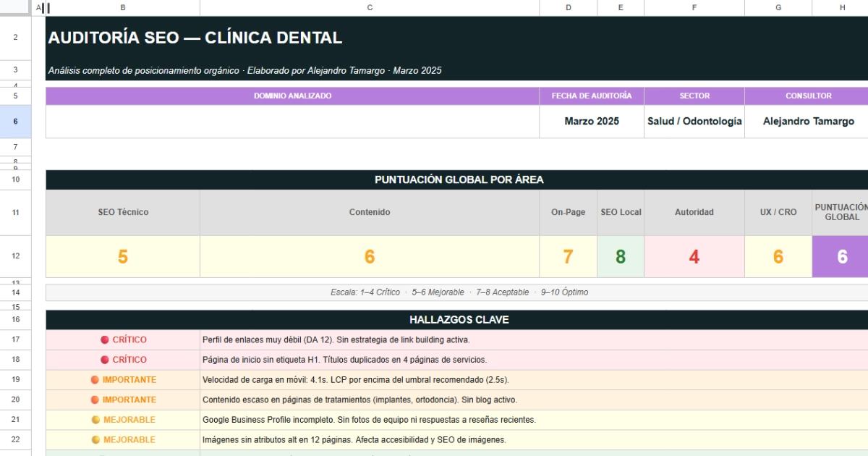
Task: Select row 12 header
Action: click(15, 256)
